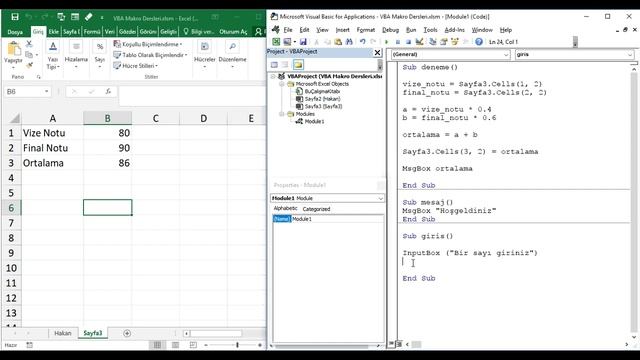
Task: Toggle Design Mode icon in VBA toolbar
Action: click(x=419, y=42)
